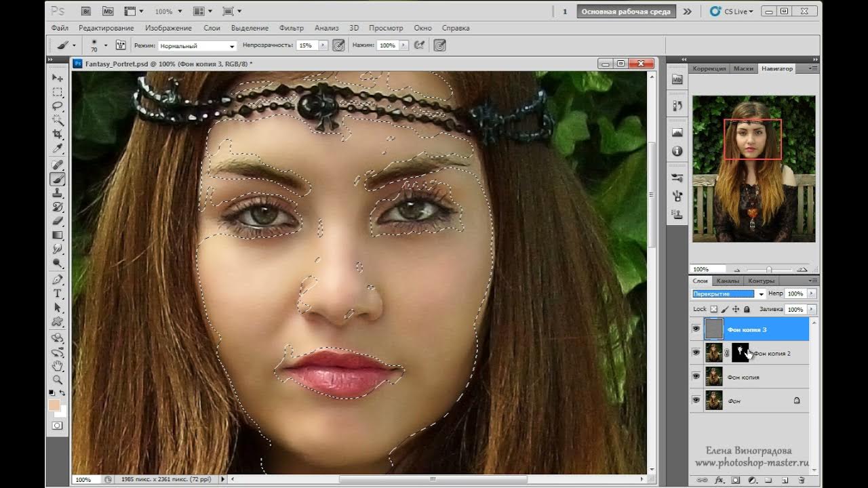Select the Hand tool
The width and height of the screenshot is (868, 488).
point(58,366)
